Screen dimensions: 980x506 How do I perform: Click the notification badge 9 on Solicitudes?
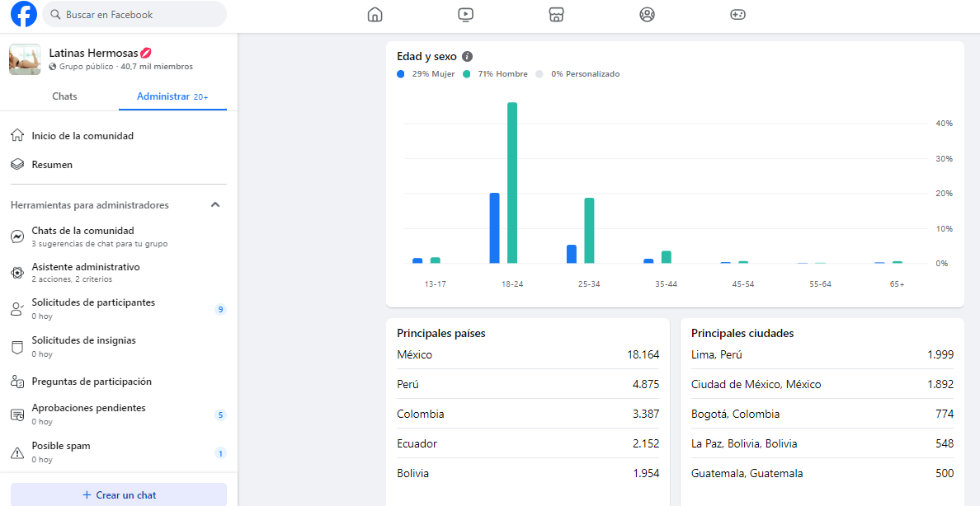(220, 309)
